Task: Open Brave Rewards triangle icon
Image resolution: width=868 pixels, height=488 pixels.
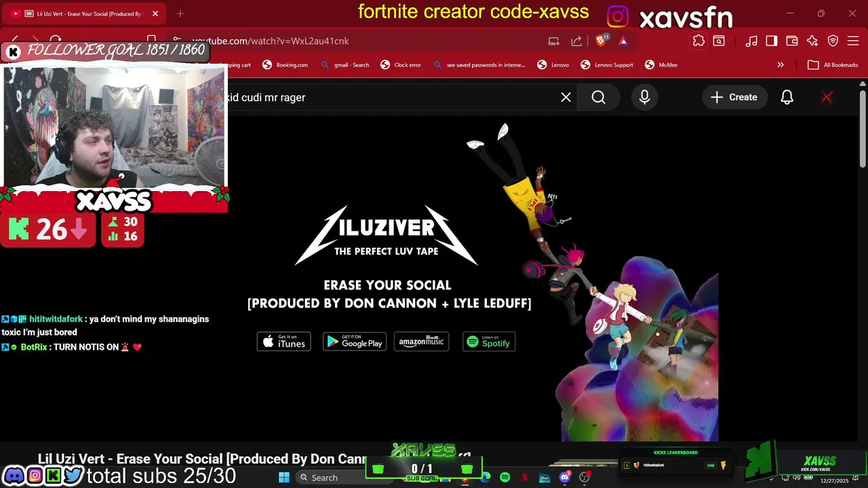Action: 623,41
